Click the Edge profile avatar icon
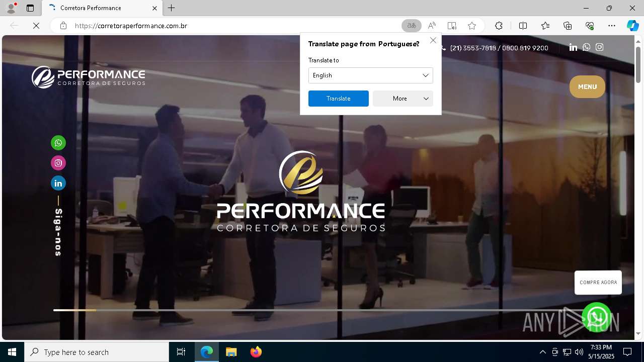This screenshot has height=362, width=644. click(11, 8)
